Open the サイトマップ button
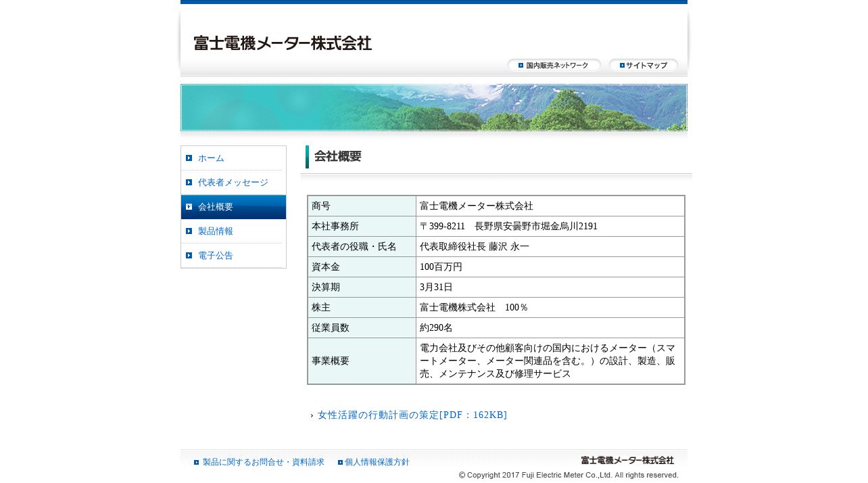This screenshot has height=483, width=868. point(644,65)
